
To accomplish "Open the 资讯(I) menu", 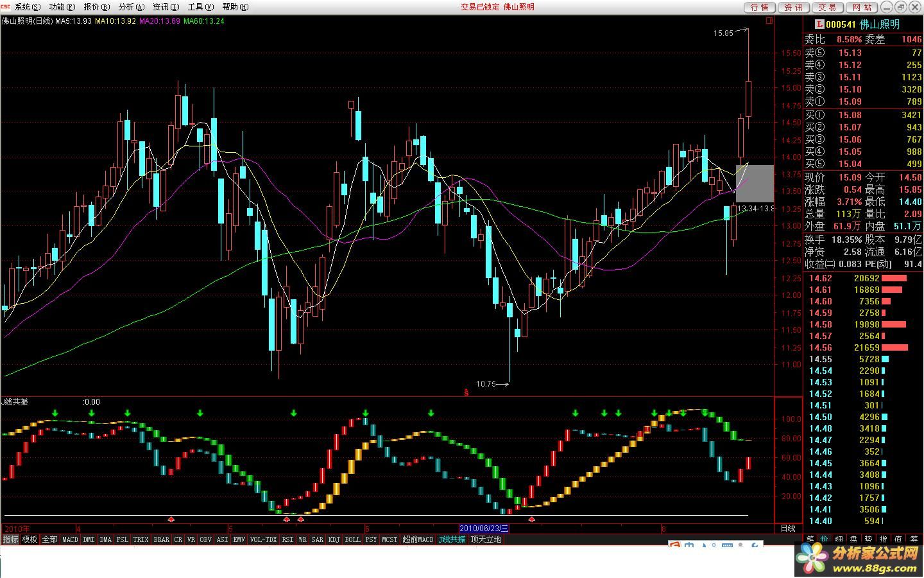I will click(x=166, y=7).
